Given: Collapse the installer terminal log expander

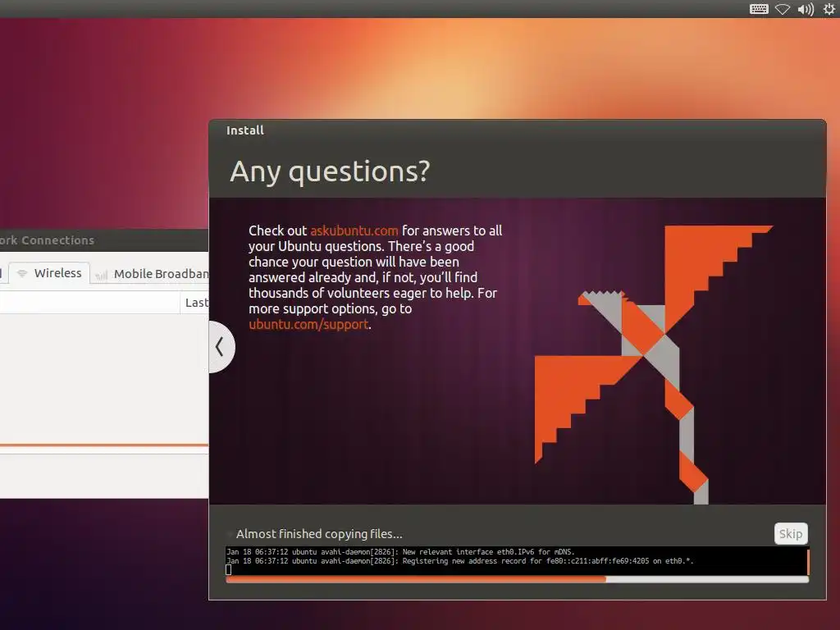Looking at the screenshot, I should point(231,534).
